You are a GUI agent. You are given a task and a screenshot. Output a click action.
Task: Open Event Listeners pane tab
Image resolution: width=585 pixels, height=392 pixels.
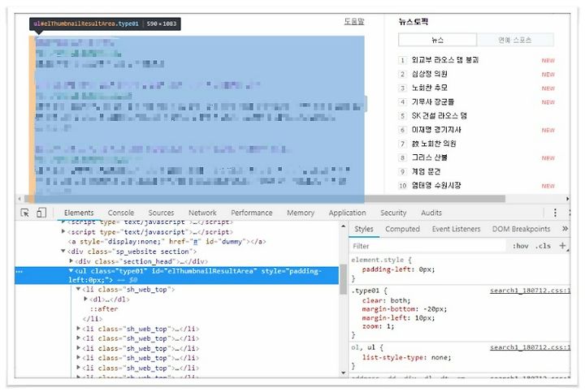click(x=456, y=229)
